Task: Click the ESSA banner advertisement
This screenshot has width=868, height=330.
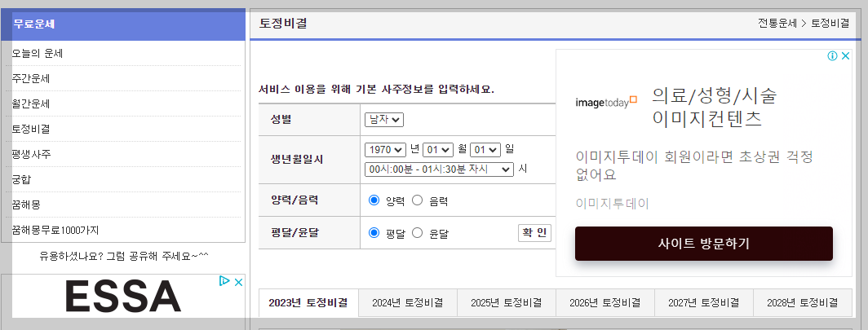Action: click(123, 297)
